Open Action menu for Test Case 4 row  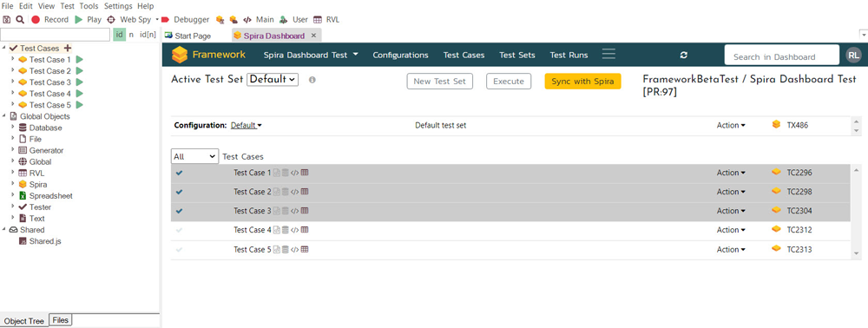point(731,230)
